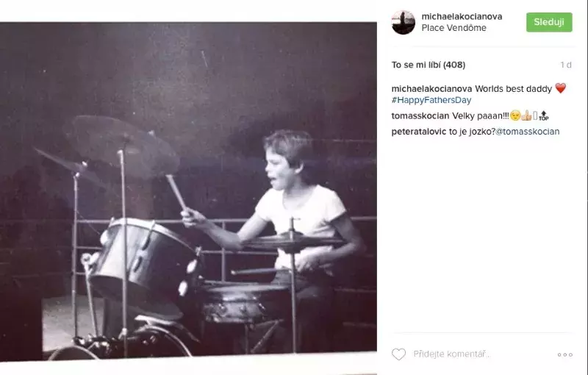
Task: Click the thumbs up emoji in comment
Action: (x=526, y=116)
